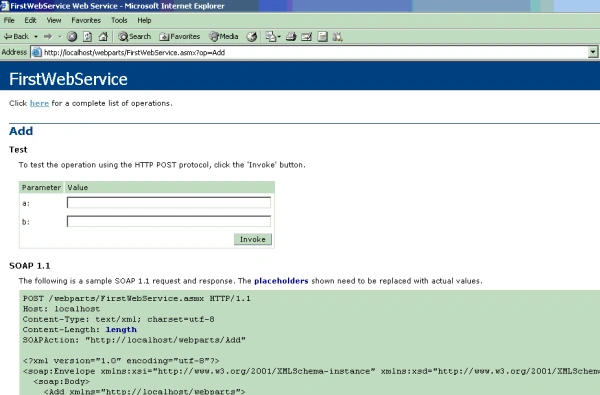The width and height of the screenshot is (600, 395).
Task: Click the 'b:' parameter label
Action: point(26,222)
